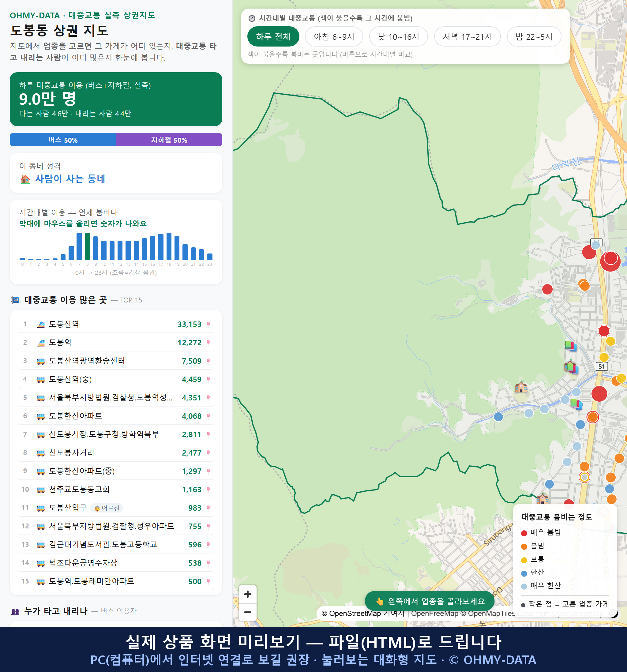
Task: Click the pin icon for 법조타운공영주차장 row
Action: (208, 563)
